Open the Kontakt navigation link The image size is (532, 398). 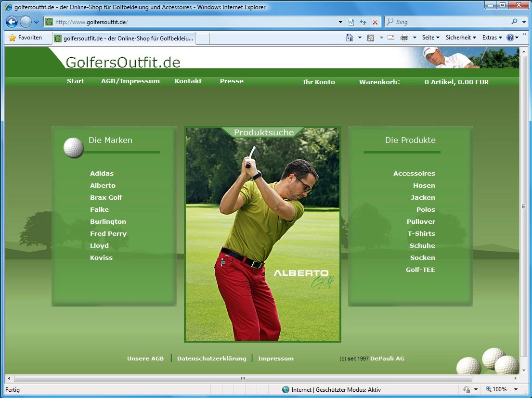click(188, 81)
